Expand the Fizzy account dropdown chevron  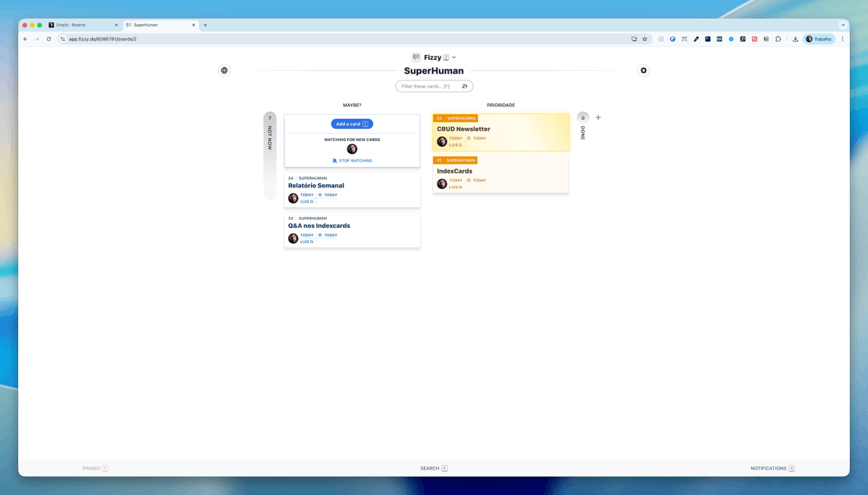pos(454,57)
